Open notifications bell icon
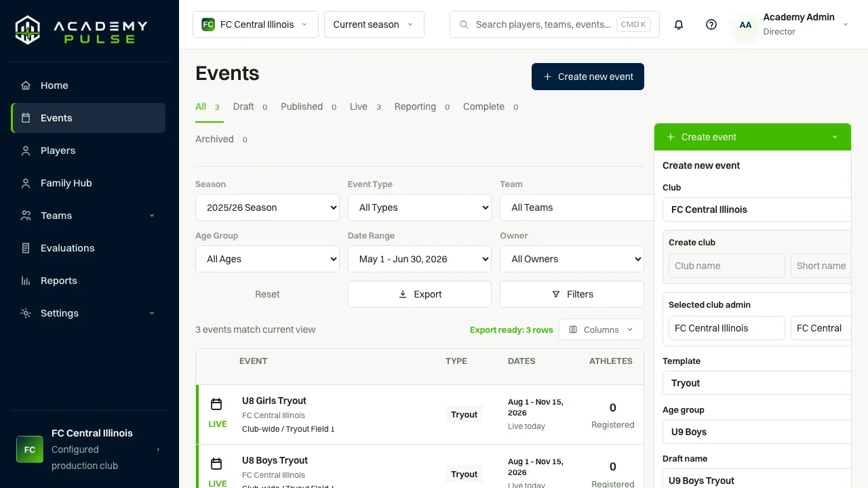The height and width of the screenshot is (488, 868). [679, 24]
